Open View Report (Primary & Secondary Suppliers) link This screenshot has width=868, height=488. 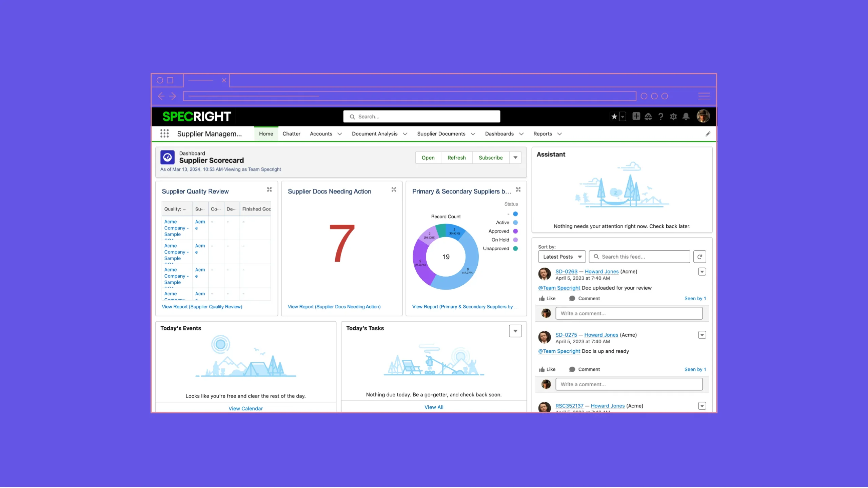point(465,307)
